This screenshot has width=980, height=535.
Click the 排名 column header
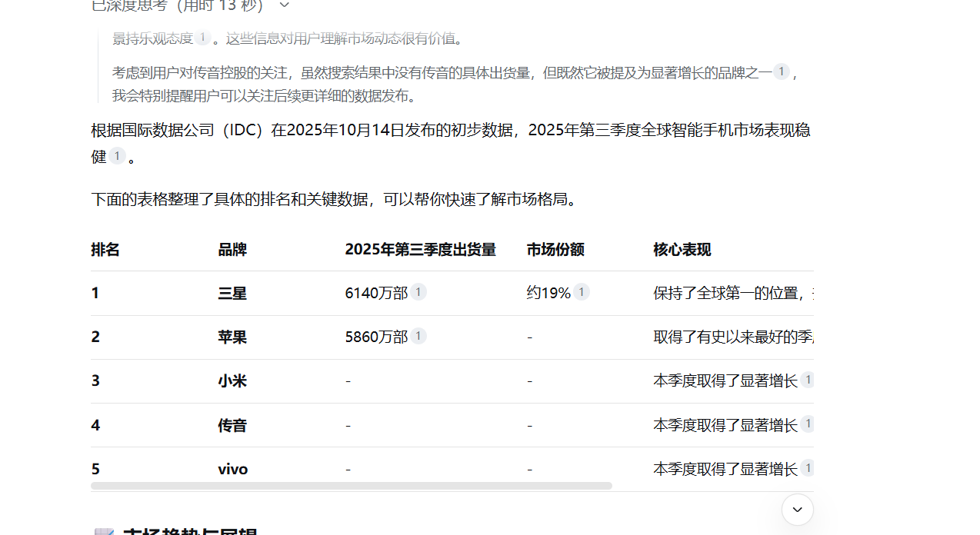pyautogui.click(x=105, y=250)
